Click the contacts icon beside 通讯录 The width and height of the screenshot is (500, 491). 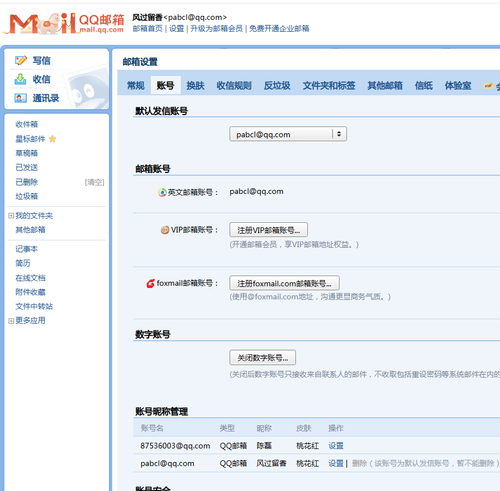click(21, 98)
